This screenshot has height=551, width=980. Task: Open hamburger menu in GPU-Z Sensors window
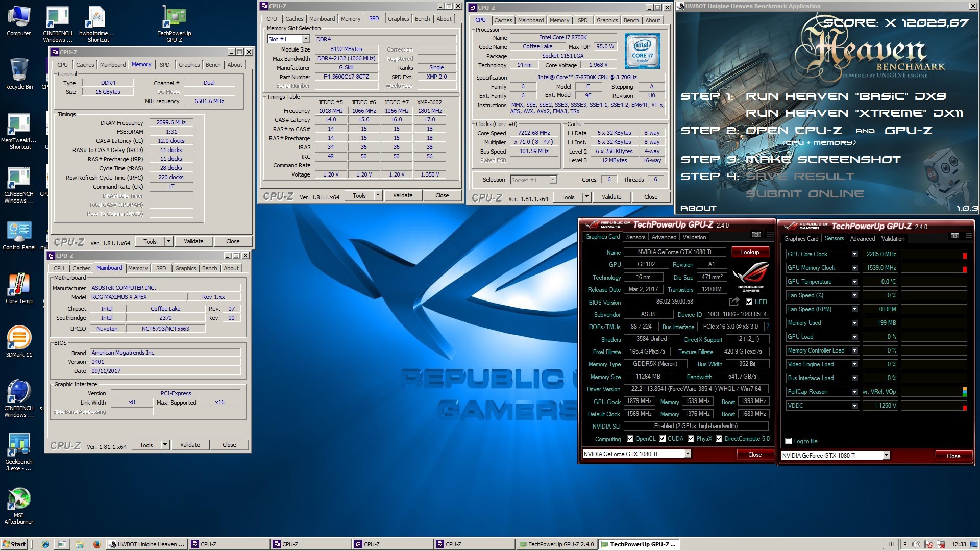968,236
